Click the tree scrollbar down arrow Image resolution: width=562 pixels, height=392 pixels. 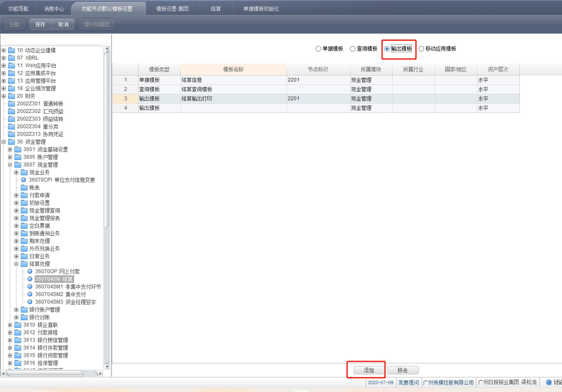pyautogui.click(x=107, y=367)
